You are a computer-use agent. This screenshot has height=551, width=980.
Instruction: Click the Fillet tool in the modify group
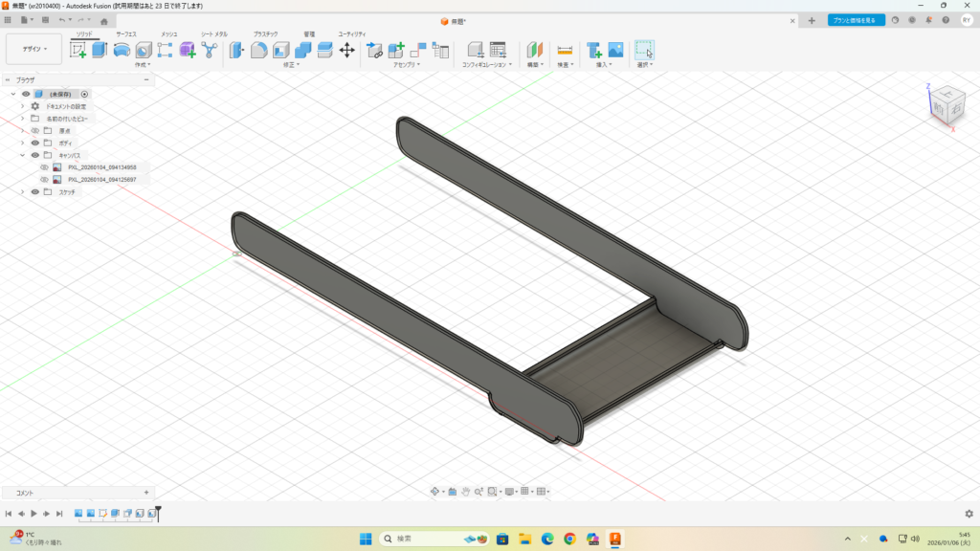click(x=258, y=50)
